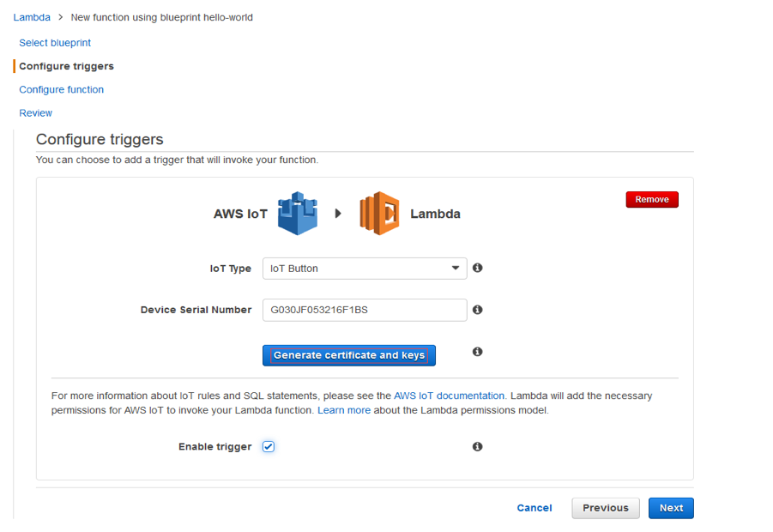Click the Lambda breadcrumb at top left
The image size is (773, 532).
tap(33, 16)
